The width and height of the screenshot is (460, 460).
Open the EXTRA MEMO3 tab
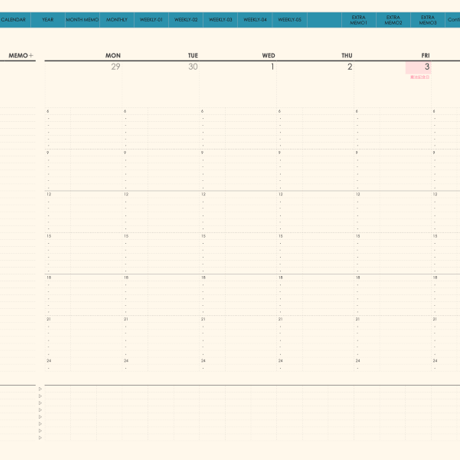point(428,20)
